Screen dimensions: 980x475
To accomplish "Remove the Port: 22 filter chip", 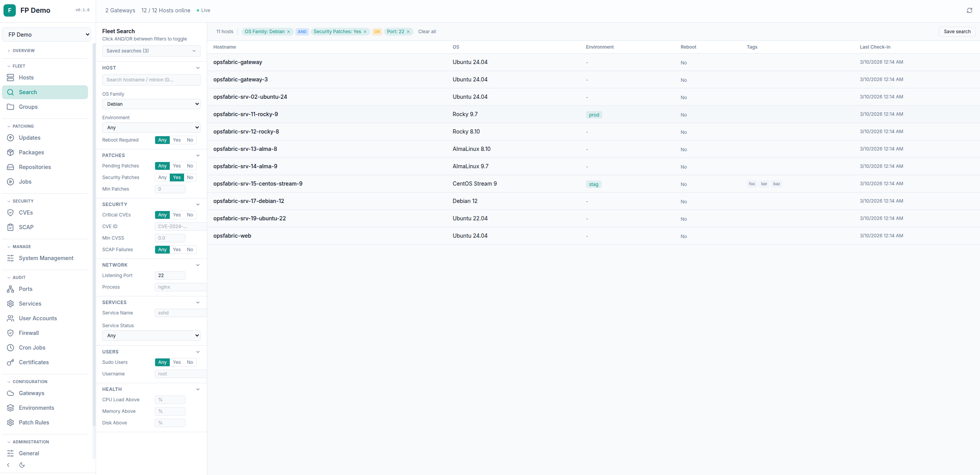I will pyautogui.click(x=408, y=32).
